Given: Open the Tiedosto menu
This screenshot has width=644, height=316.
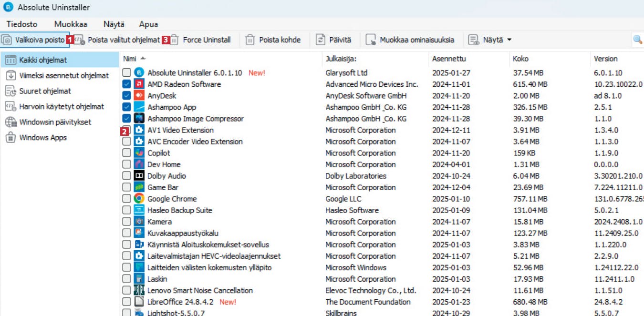Looking at the screenshot, I should 22,24.
